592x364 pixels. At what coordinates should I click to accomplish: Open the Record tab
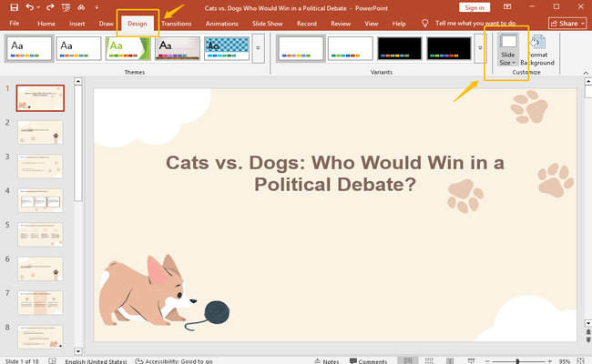307,24
